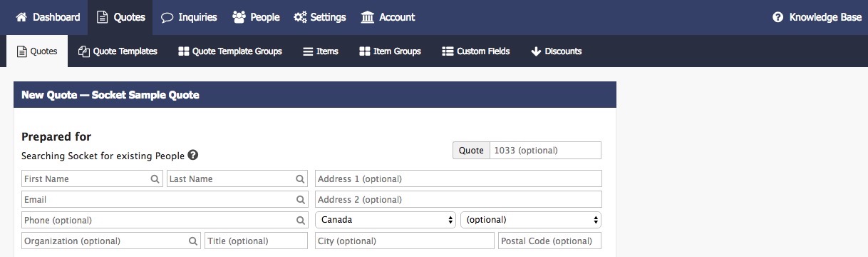Viewport: 868px width, 257px height.
Task: Click the Account bank building icon
Action: click(x=368, y=17)
